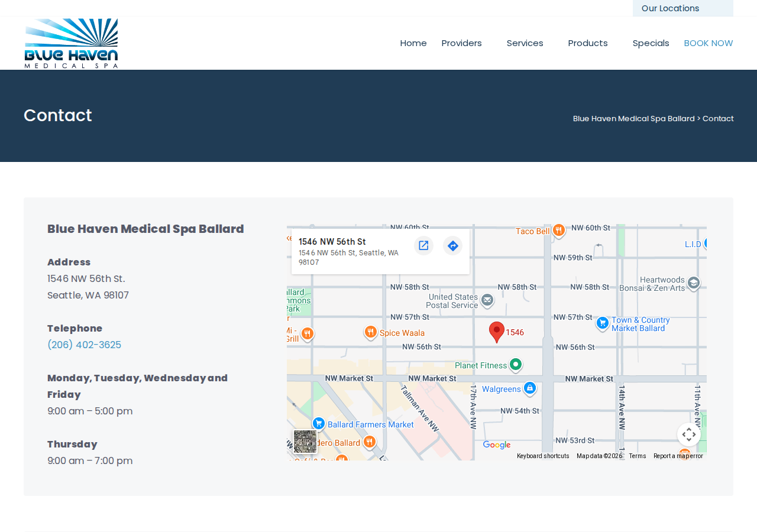Screen dimensions: 757x532
Task: Click the Telephone label
Action: point(75,328)
